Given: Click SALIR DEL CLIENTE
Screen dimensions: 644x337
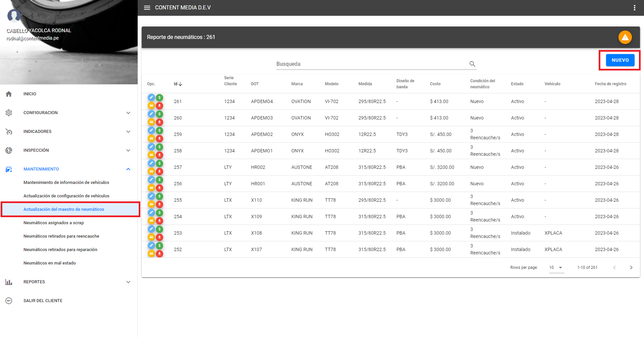Looking at the screenshot, I should 43,301.
